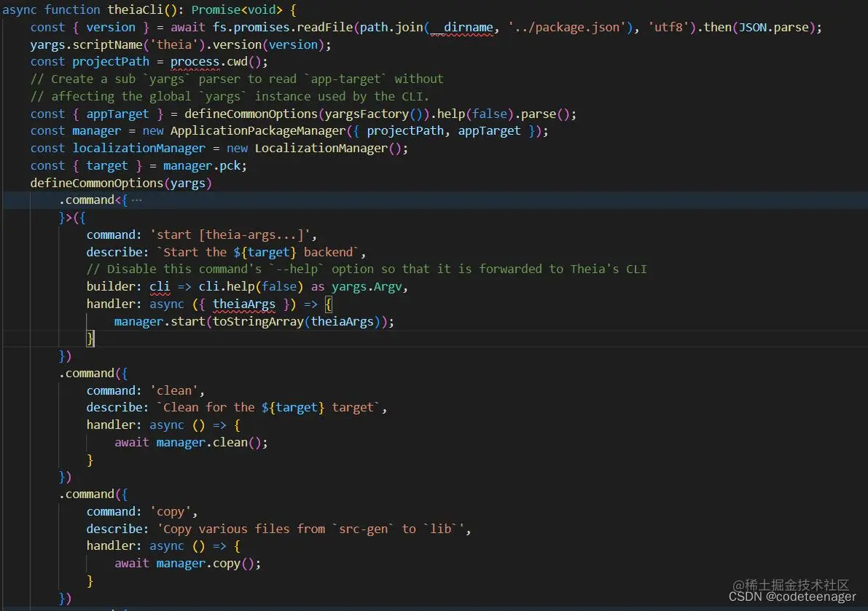Click the ApplicationPackageManager class name
868x611 pixels.
click(258, 131)
